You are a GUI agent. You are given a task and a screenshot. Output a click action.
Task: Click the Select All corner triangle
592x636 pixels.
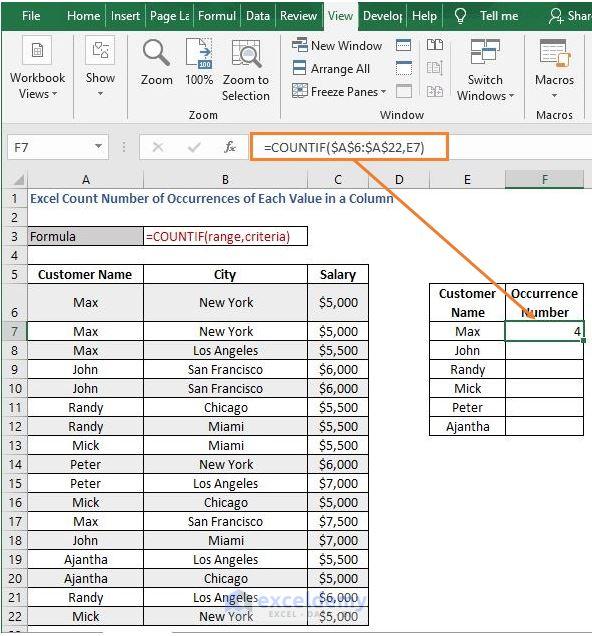click(x=17, y=180)
